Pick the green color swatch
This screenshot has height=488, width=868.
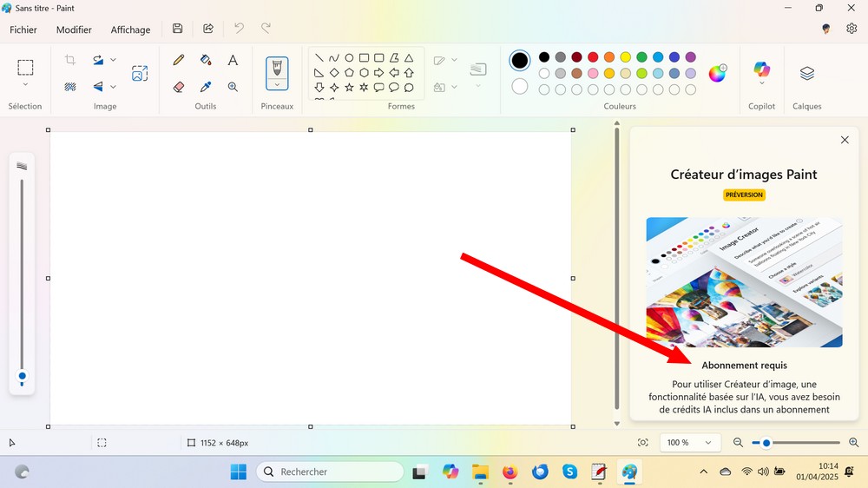click(641, 57)
